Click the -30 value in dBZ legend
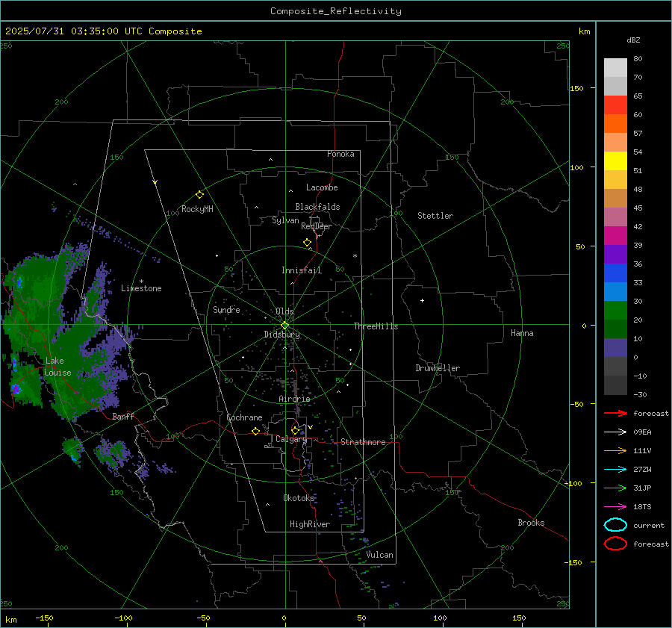672x628 pixels. (x=640, y=394)
